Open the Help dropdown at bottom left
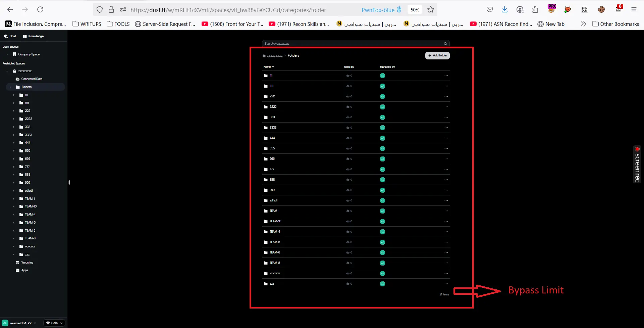The width and height of the screenshot is (644, 328). (x=54, y=323)
